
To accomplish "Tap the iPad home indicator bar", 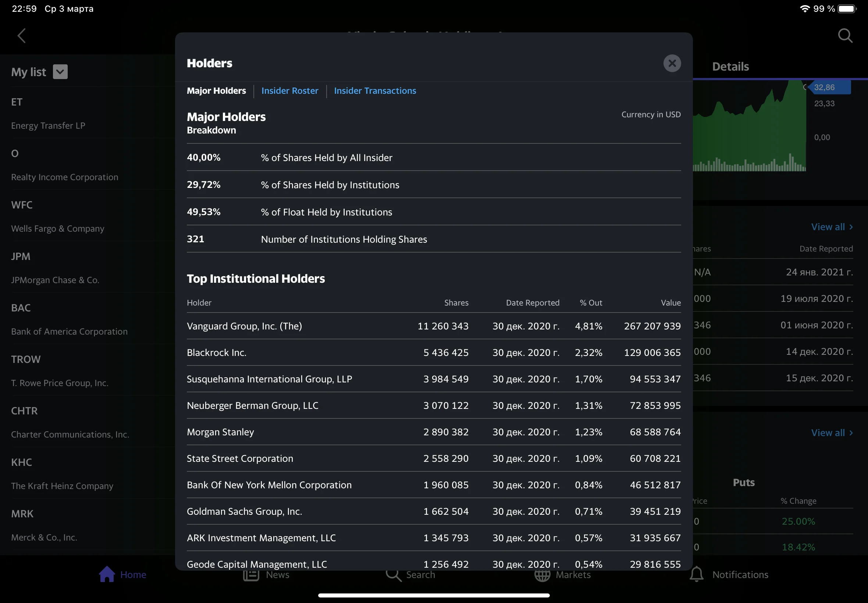I will [433, 595].
